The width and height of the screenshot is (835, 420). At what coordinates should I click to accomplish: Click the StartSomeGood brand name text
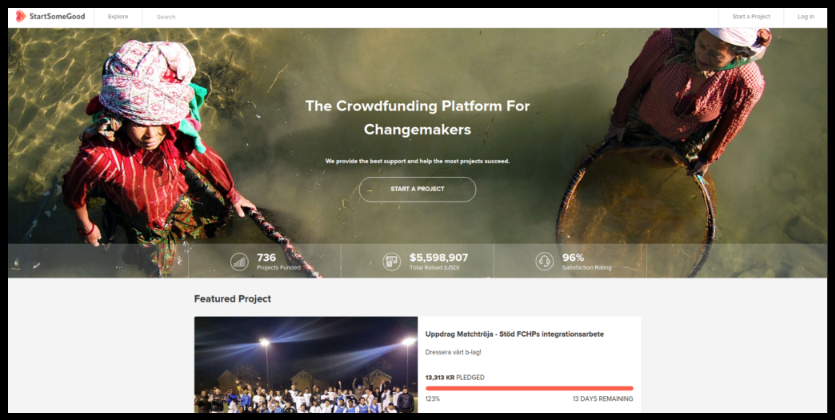tap(57, 17)
